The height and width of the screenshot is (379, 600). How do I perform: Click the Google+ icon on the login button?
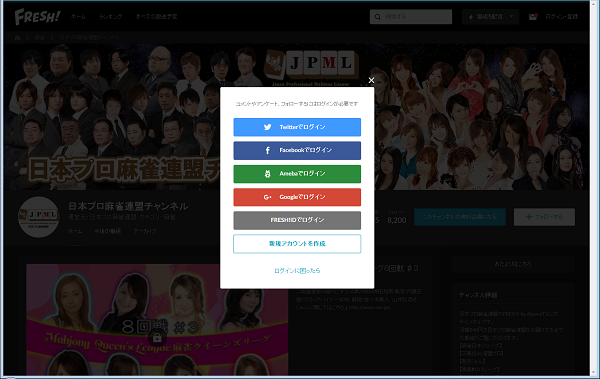[267, 197]
